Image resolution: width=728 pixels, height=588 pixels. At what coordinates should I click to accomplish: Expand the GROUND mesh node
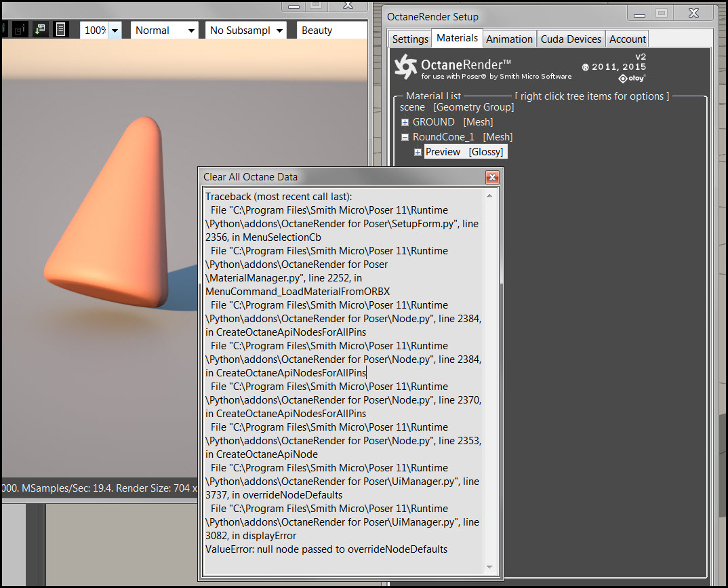[x=405, y=122]
